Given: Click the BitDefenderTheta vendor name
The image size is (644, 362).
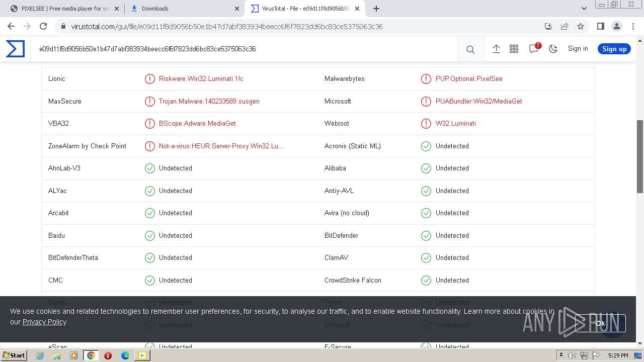Looking at the screenshot, I should click(73, 257).
